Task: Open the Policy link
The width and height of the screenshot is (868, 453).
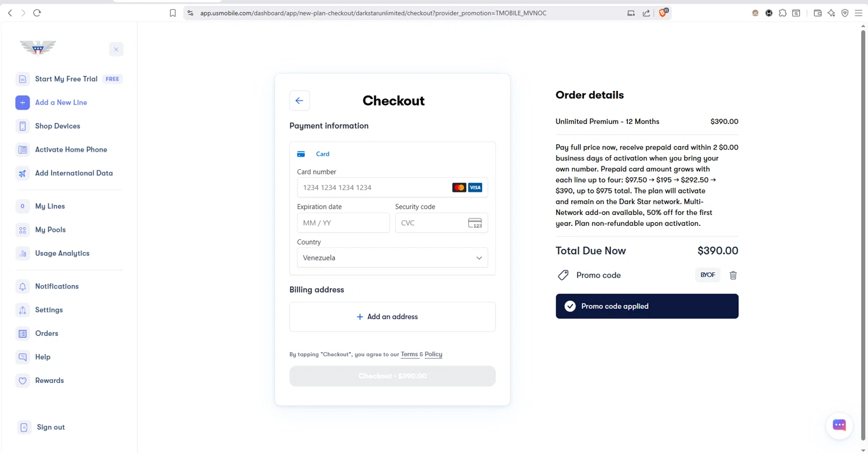Action: pos(433,355)
